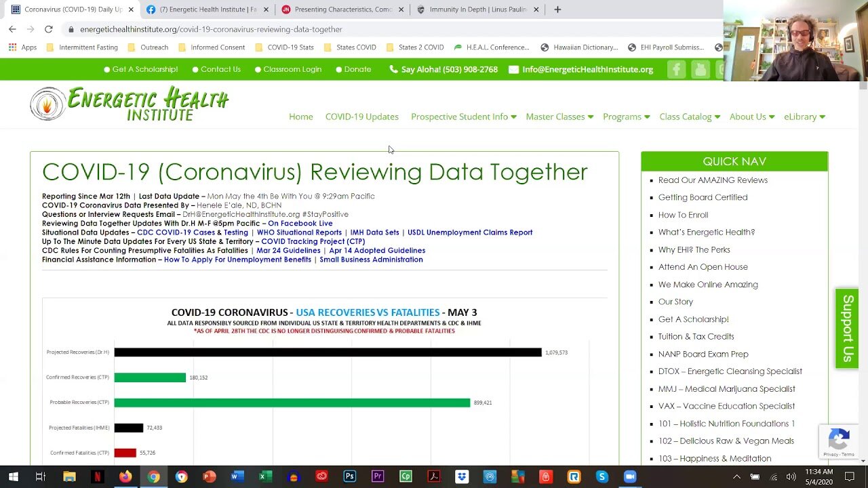The image size is (868, 488).
Task: Open the reCAPTCHA privacy badge
Action: pyautogui.click(x=839, y=441)
